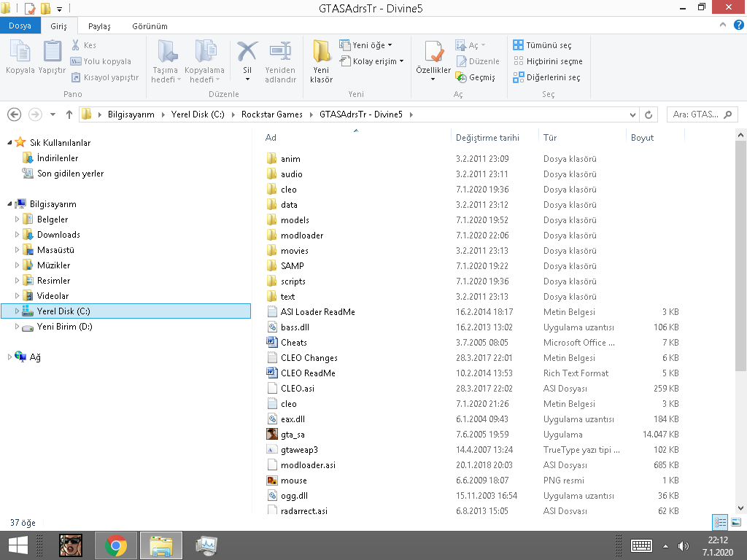
Task: Open the on-screen keyboard tray icon
Action: 641,545
